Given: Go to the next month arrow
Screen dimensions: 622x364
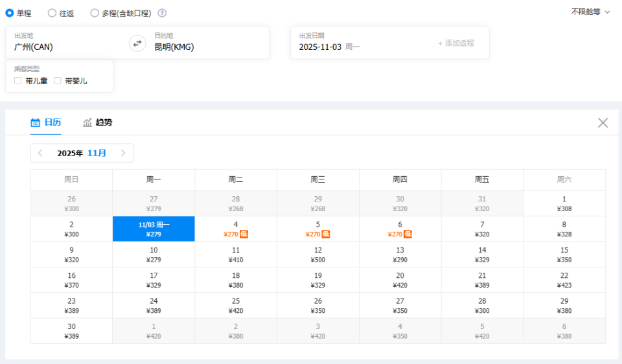Looking at the screenshot, I should (123, 153).
